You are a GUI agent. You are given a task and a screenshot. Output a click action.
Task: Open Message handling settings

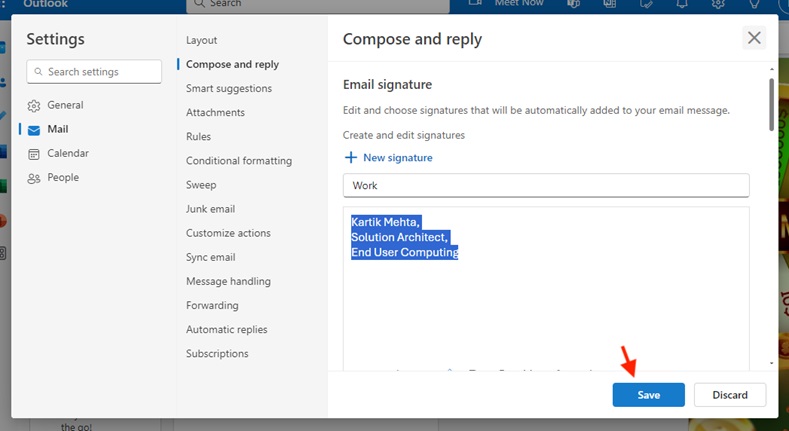click(x=228, y=282)
